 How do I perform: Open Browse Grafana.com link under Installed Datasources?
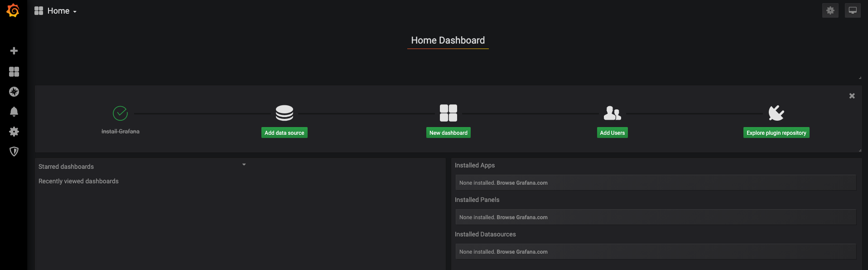click(522, 252)
